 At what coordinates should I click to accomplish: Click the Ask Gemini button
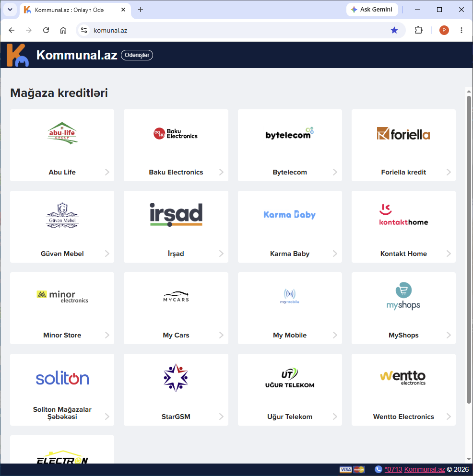[372, 10]
